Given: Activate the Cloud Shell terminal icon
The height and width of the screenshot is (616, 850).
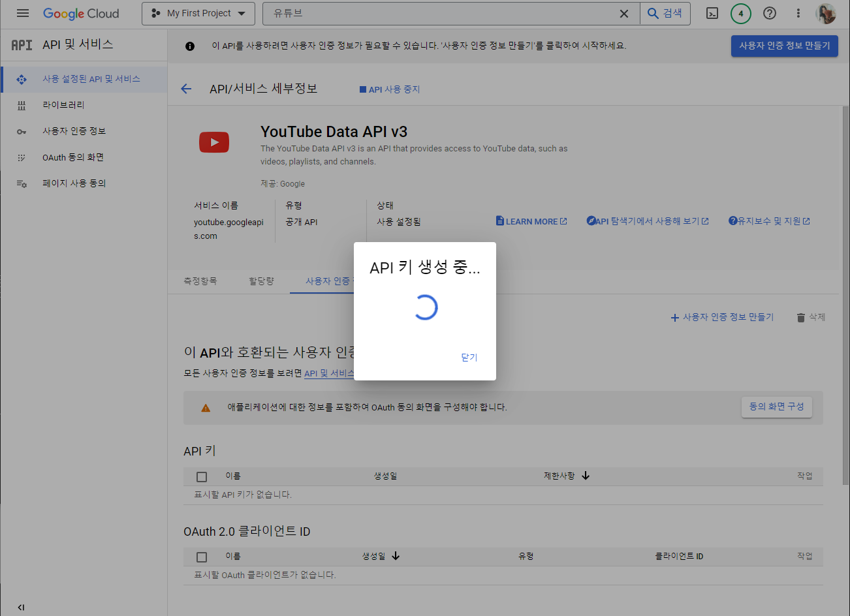Looking at the screenshot, I should pyautogui.click(x=712, y=13).
